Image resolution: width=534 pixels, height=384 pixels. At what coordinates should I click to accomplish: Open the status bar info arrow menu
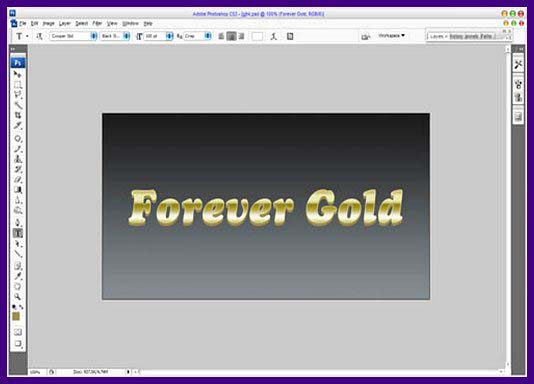(128, 372)
